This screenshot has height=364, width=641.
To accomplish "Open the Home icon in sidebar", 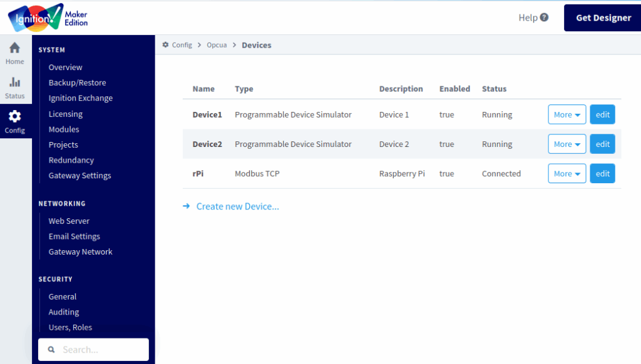I will [15, 48].
